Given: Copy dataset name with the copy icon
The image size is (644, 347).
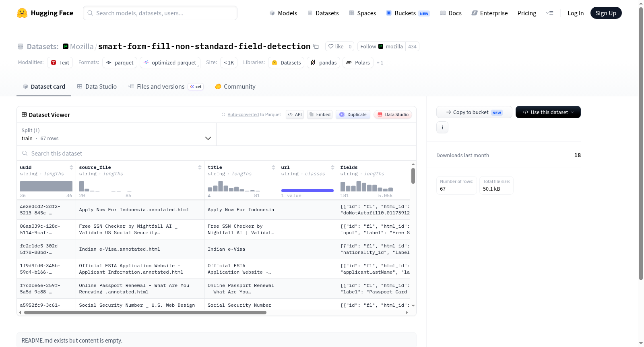Looking at the screenshot, I should point(316,46).
